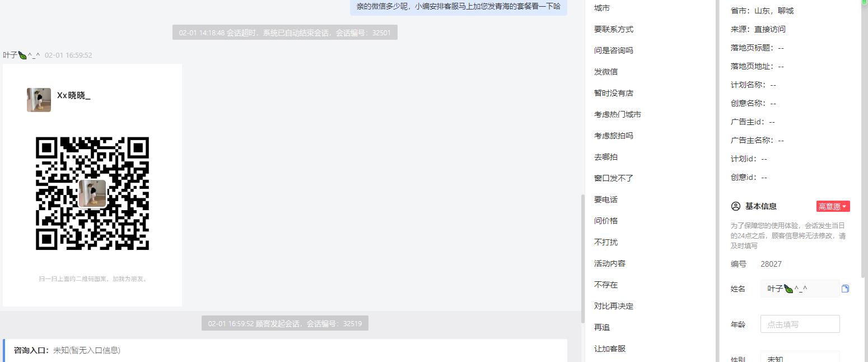
Task: Click the Xx晓晓_ name on the QR card
Action: [x=73, y=96]
